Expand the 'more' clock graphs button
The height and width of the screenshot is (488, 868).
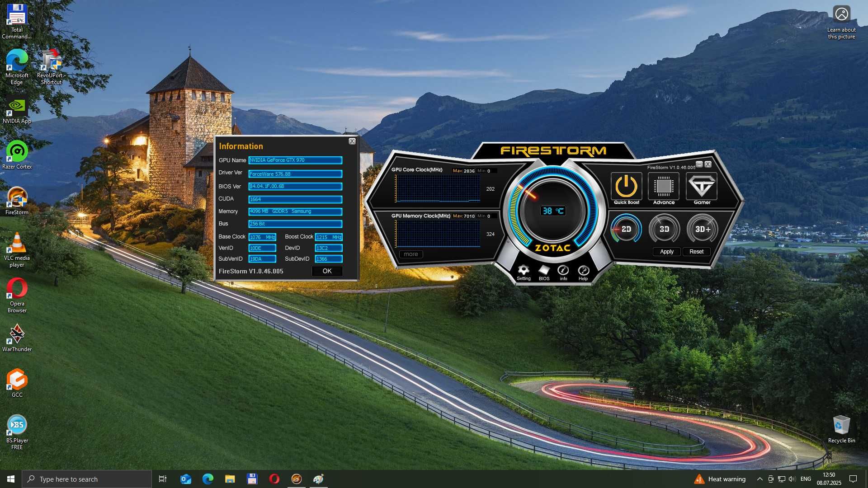click(x=411, y=254)
